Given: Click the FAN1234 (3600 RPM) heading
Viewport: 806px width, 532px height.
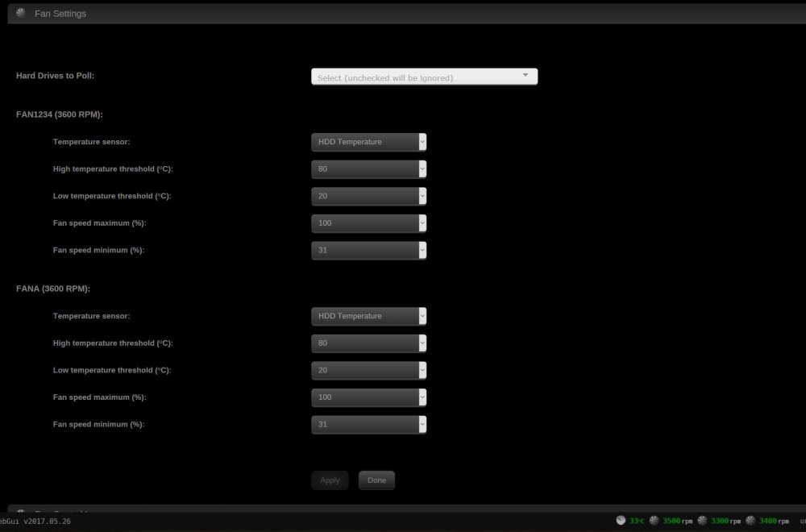Looking at the screenshot, I should (x=60, y=114).
